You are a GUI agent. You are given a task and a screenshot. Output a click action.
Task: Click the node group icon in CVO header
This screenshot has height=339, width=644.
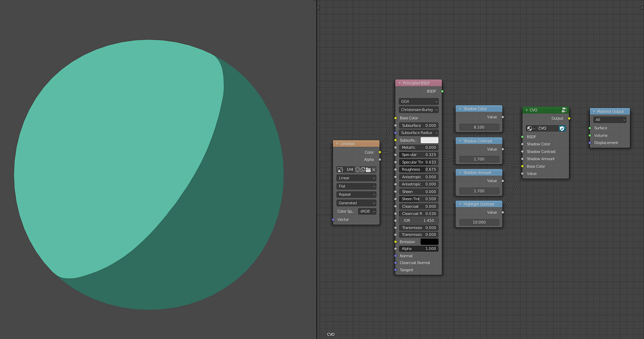pos(564,110)
